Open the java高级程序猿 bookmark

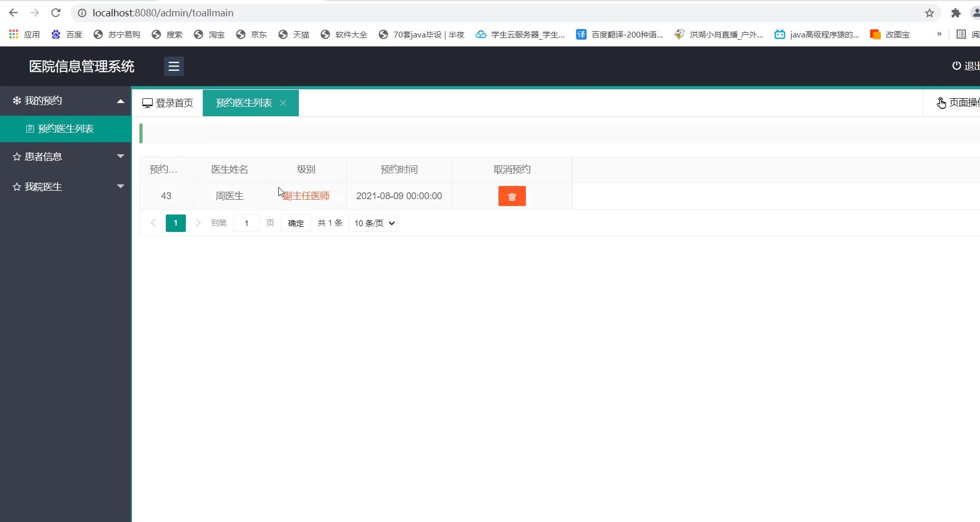[817, 34]
